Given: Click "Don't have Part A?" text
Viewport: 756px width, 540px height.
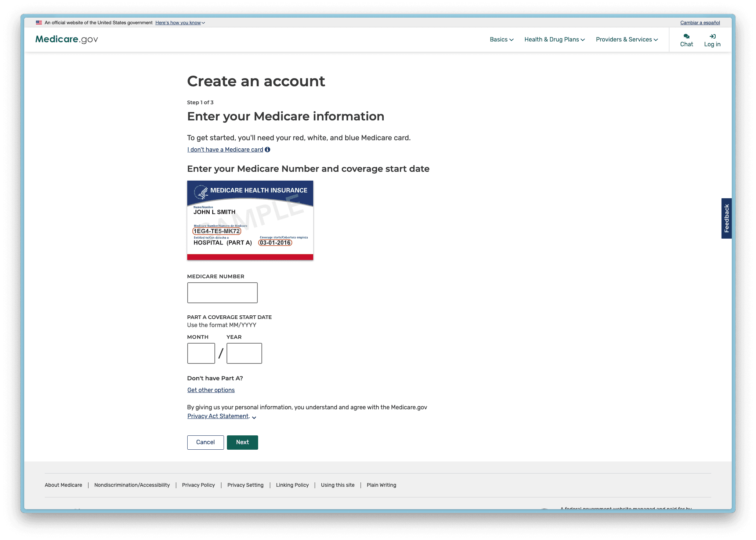Looking at the screenshot, I should click(215, 378).
